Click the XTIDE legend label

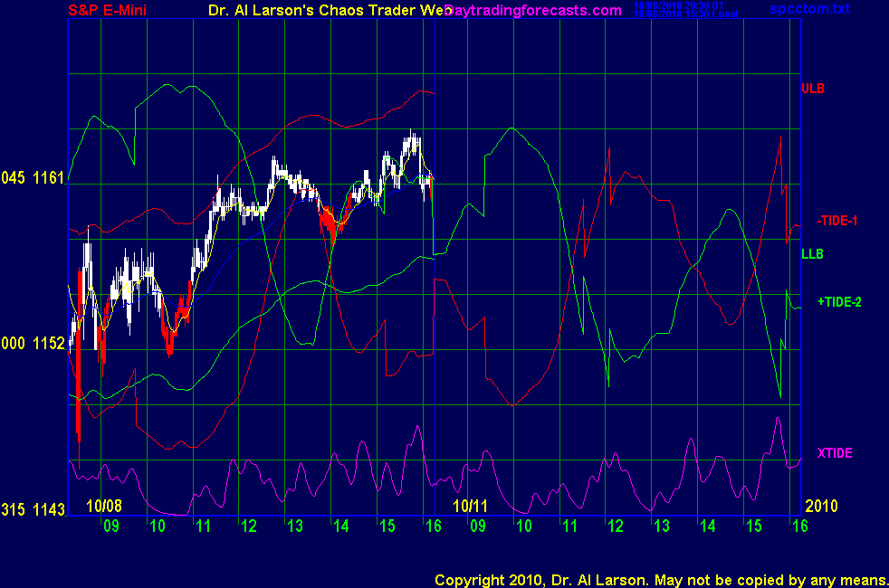[834, 452]
